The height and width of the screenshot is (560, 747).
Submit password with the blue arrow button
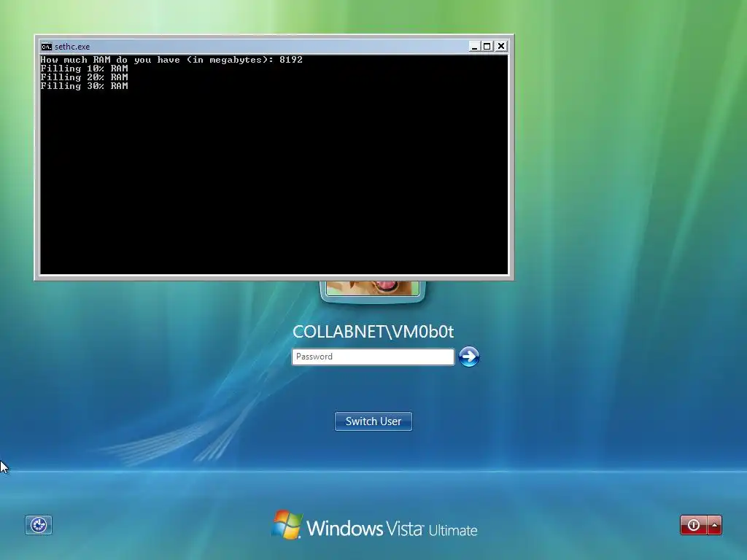tap(469, 357)
